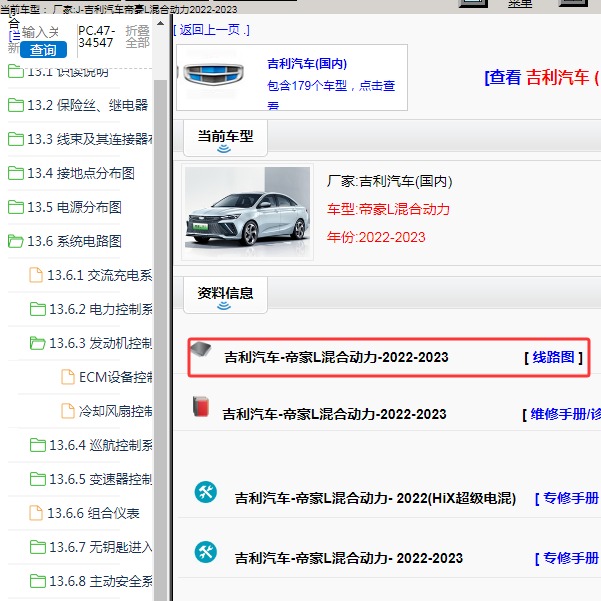601x601 pixels.
Task: Expand 13.4 接地点分布图 folder
Action: (x=81, y=173)
